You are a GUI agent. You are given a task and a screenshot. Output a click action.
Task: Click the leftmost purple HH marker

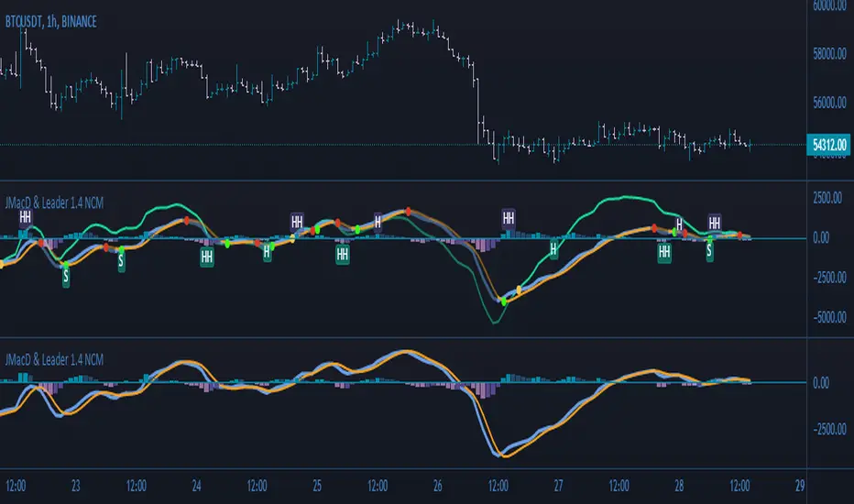[25, 217]
